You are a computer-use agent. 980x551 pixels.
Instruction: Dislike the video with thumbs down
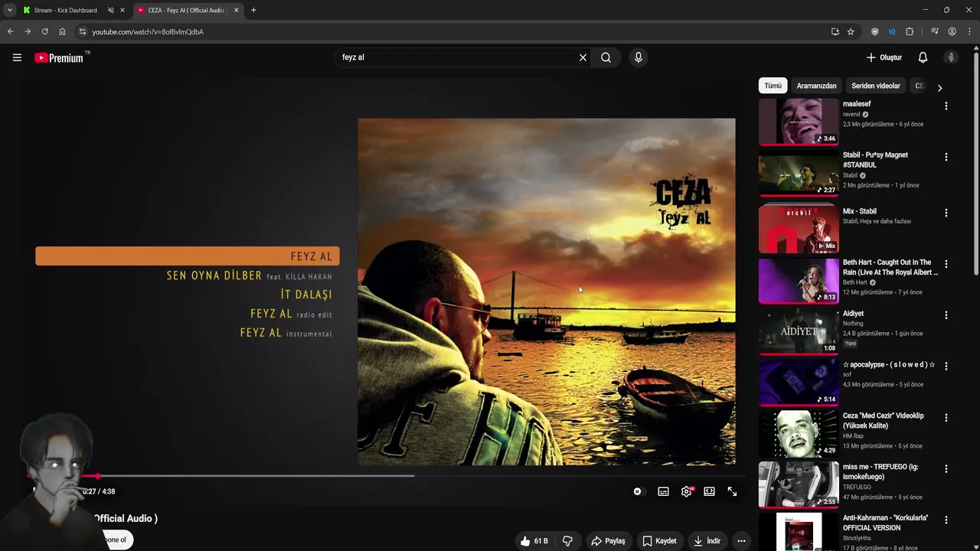point(567,541)
